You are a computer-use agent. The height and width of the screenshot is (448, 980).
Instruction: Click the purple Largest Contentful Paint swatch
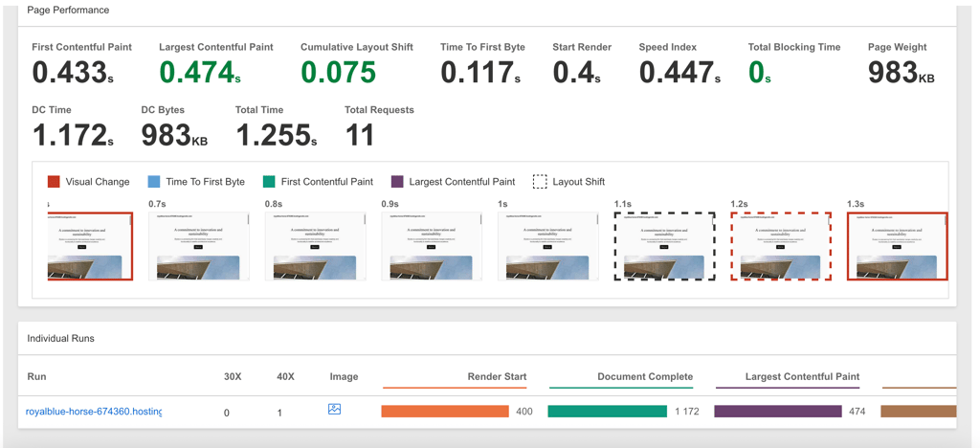pyautogui.click(x=397, y=182)
